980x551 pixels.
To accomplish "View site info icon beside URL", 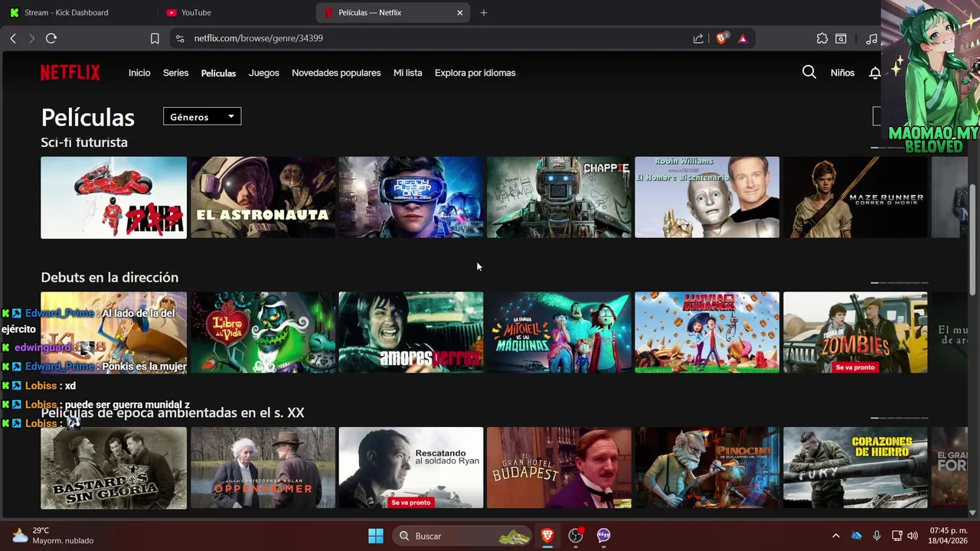I will click(179, 38).
